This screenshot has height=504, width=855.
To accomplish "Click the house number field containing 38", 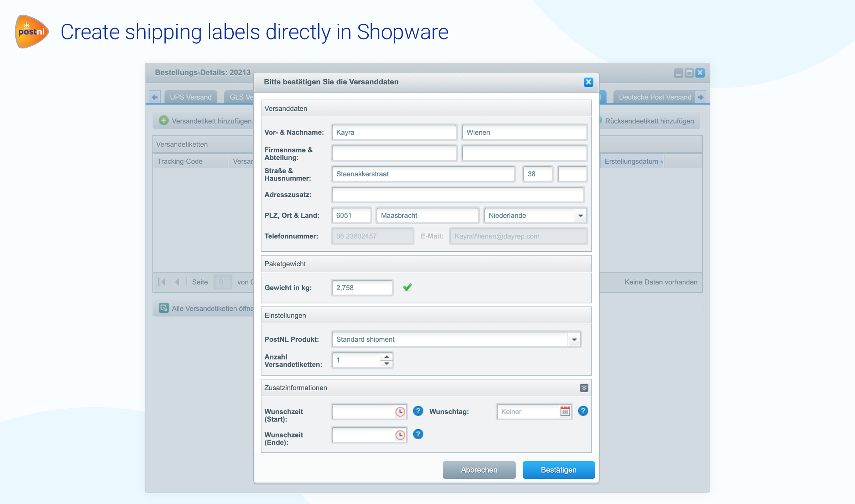I will (538, 174).
